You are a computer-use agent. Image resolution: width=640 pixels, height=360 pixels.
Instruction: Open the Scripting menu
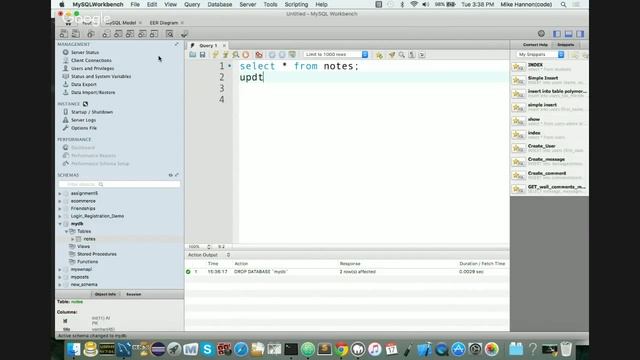pyautogui.click(x=296, y=4)
